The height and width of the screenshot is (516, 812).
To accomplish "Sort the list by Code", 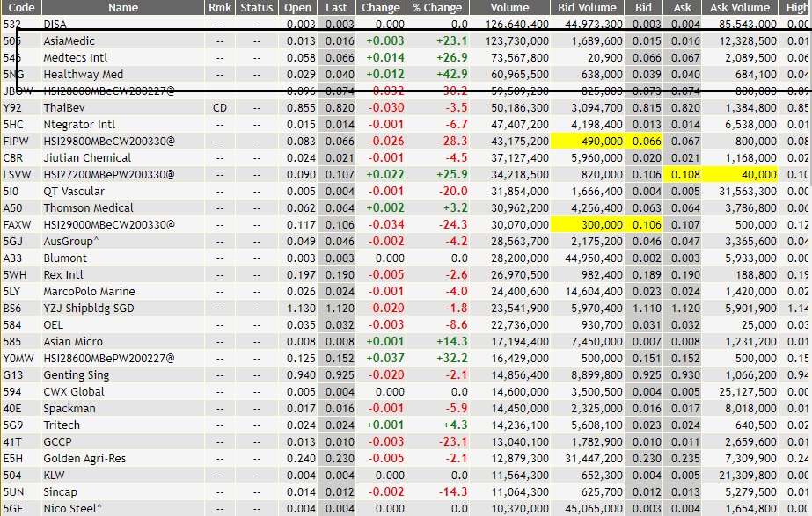I will point(22,8).
